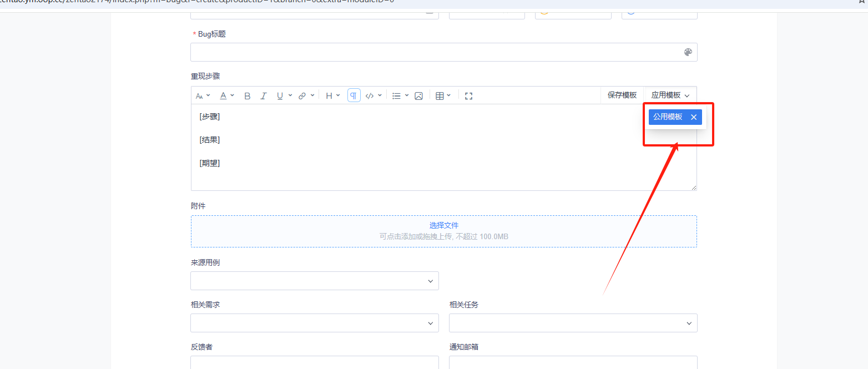This screenshot has width=868, height=369.
Task: Click 选择文件 to upload an attachment
Action: click(x=444, y=225)
